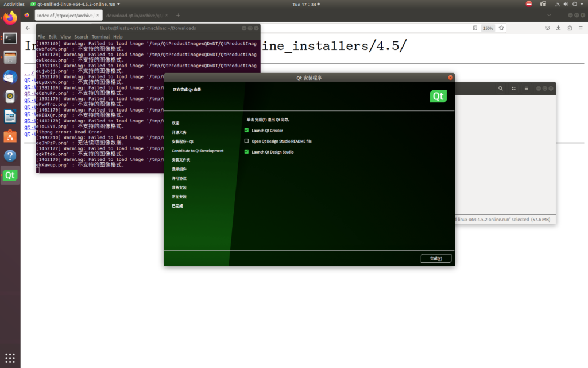Viewport: 588px width, 368px height.
Task: Open Firefox from the Ubuntu dock
Action: pyautogui.click(x=10, y=18)
